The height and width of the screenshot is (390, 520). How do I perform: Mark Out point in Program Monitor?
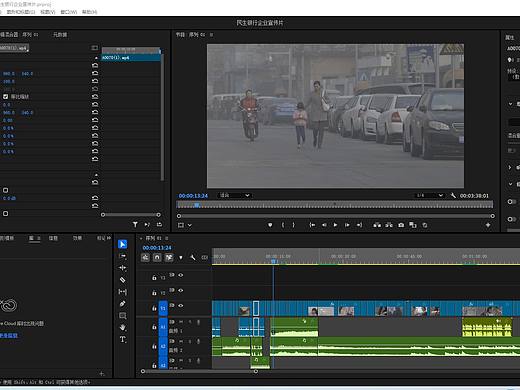click(293, 225)
